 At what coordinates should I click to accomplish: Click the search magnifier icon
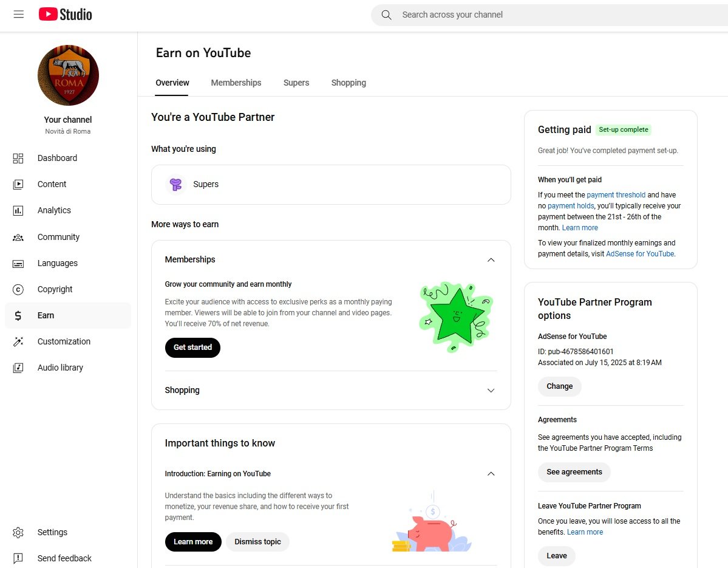coord(386,15)
